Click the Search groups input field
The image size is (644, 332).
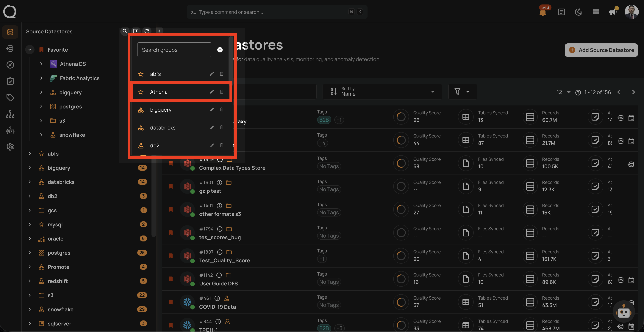click(174, 50)
